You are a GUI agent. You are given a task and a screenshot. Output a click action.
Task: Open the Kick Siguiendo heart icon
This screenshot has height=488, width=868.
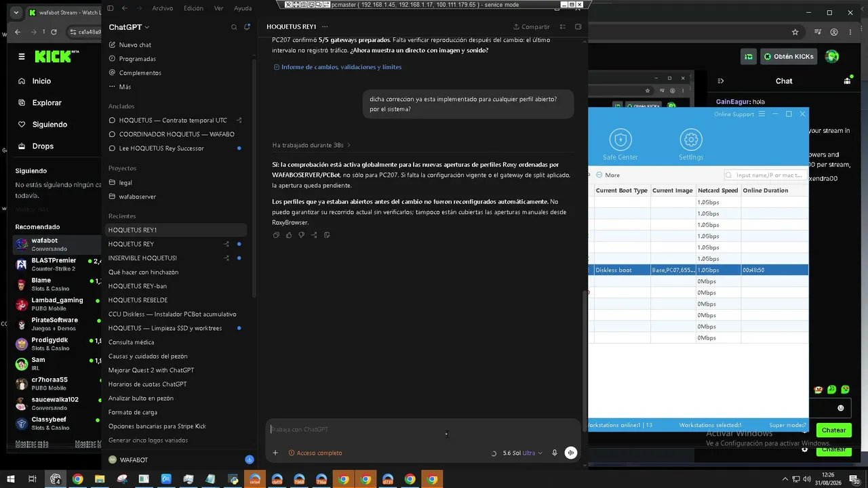[x=21, y=125]
